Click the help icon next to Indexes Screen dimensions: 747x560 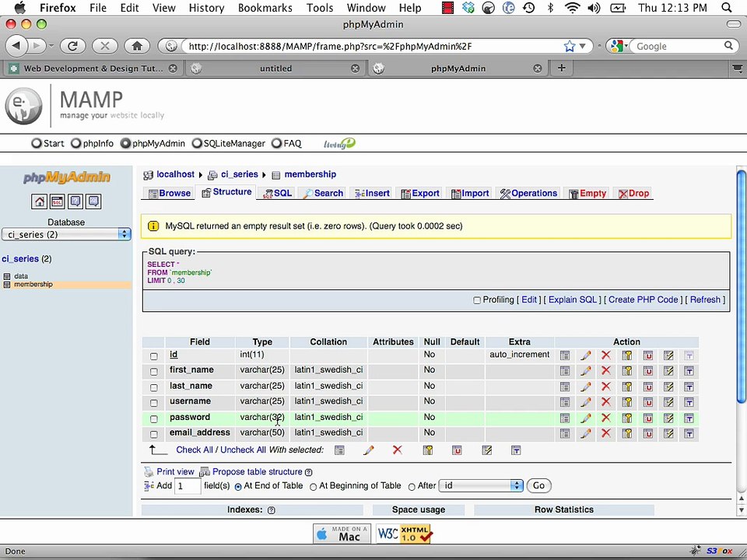point(272,510)
